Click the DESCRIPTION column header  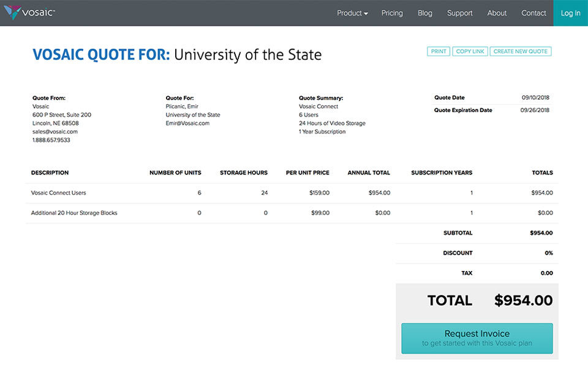click(x=50, y=173)
